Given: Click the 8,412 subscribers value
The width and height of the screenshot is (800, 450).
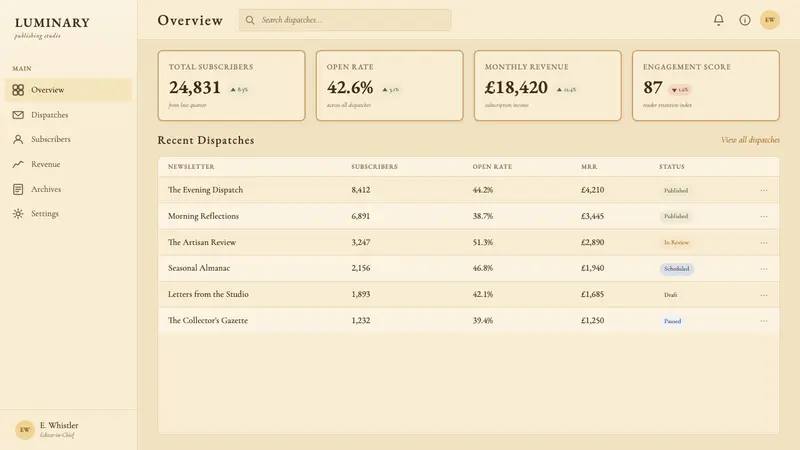Looking at the screenshot, I should (x=361, y=190).
